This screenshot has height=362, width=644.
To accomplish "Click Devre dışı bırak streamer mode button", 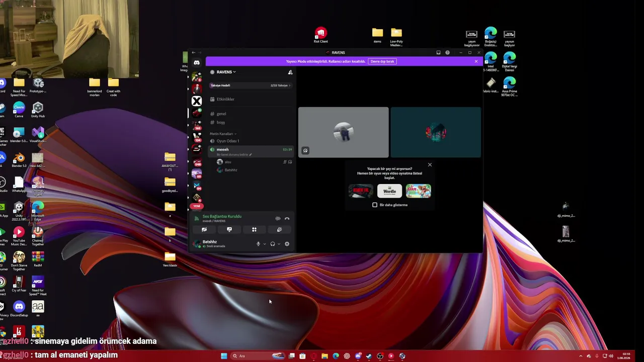I will (x=382, y=61).
